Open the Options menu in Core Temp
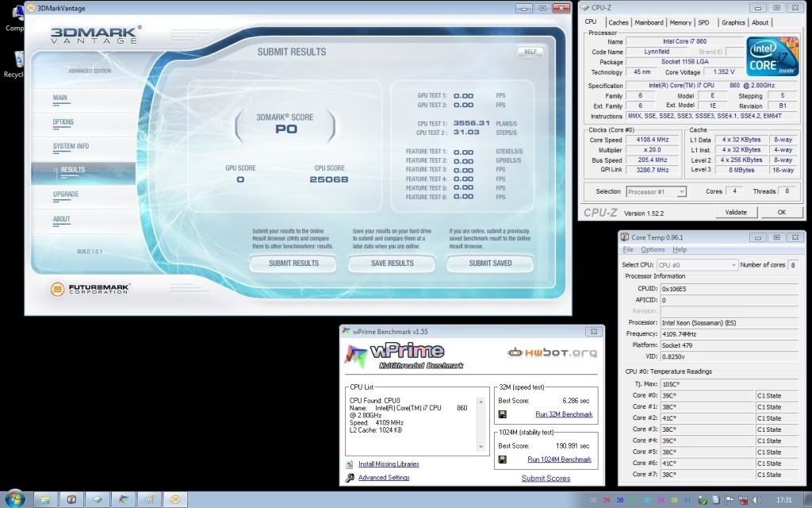Image resolution: width=812 pixels, height=508 pixels. (x=653, y=249)
